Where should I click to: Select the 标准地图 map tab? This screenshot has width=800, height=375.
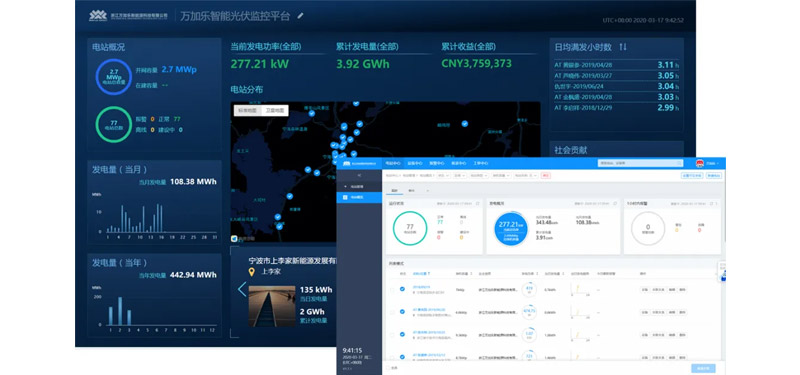point(248,110)
